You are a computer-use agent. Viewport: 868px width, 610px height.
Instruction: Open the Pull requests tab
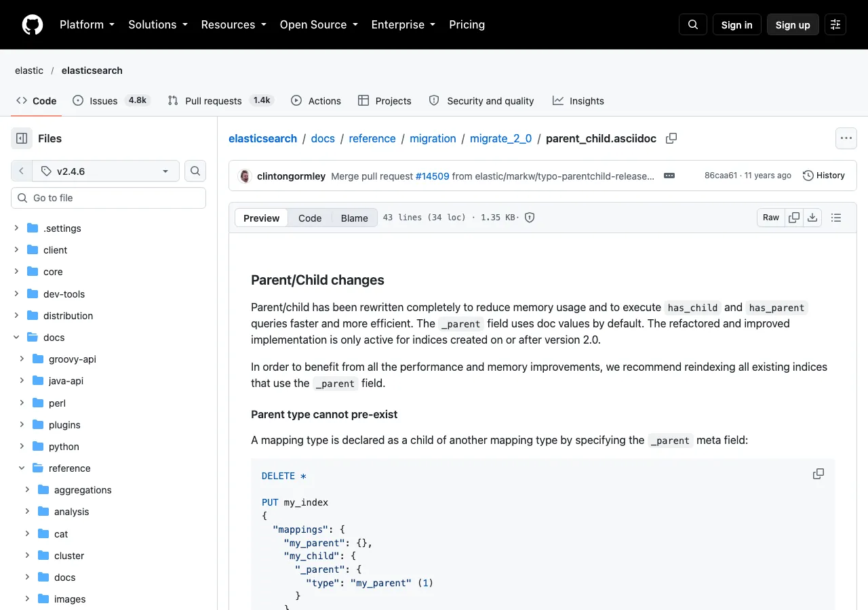pos(220,100)
